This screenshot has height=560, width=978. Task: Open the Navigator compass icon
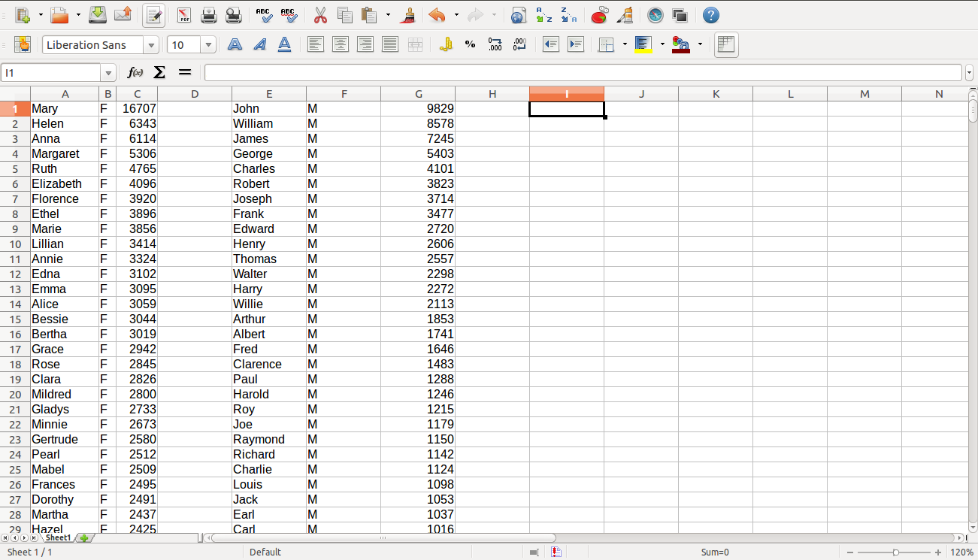click(656, 15)
